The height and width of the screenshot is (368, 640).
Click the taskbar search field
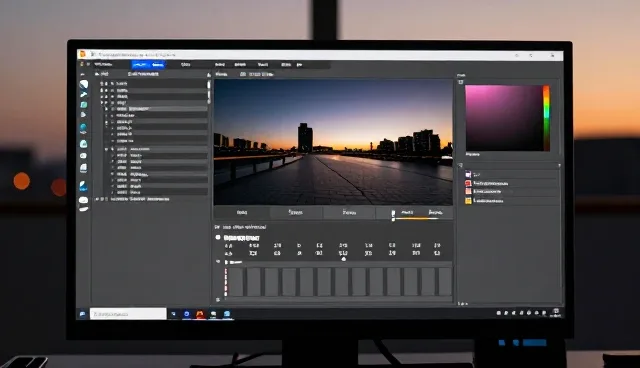pos(128,314)
